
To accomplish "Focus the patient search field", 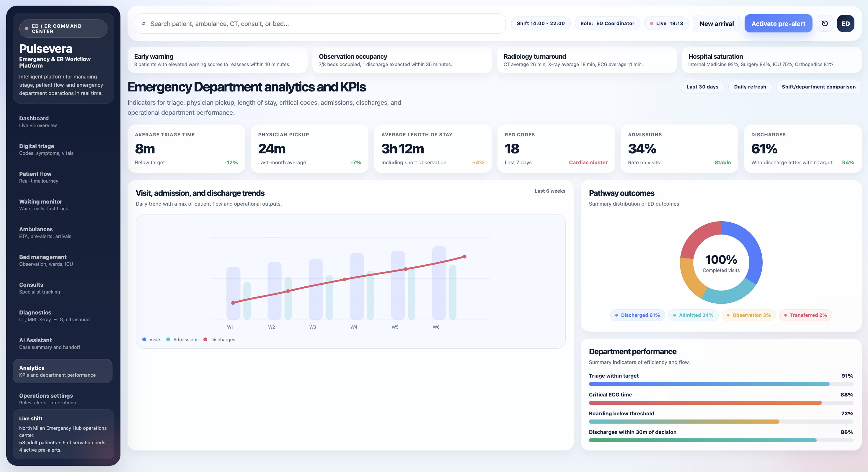I will point(320,24).
